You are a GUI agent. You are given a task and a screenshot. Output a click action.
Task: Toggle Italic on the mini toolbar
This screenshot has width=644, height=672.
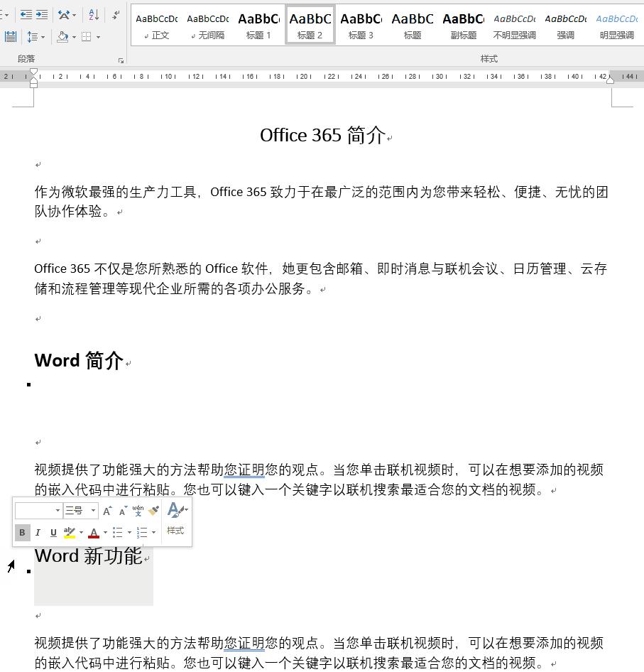tap(38, 532)
